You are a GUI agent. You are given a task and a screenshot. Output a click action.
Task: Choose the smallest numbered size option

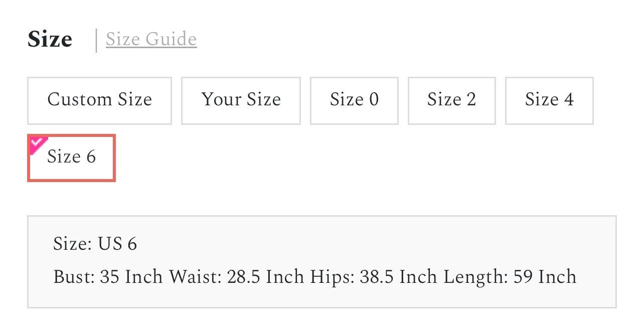(x=354, y=100)
